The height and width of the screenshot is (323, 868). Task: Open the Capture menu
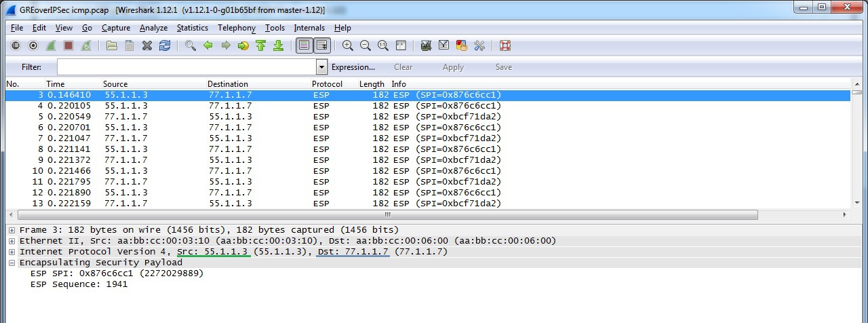click(x=116, y=28)
